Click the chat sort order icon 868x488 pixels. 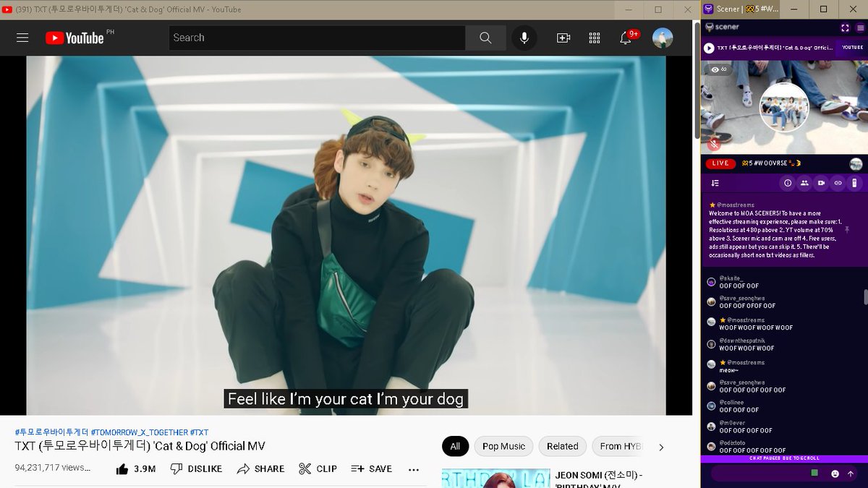pos(715,183)
